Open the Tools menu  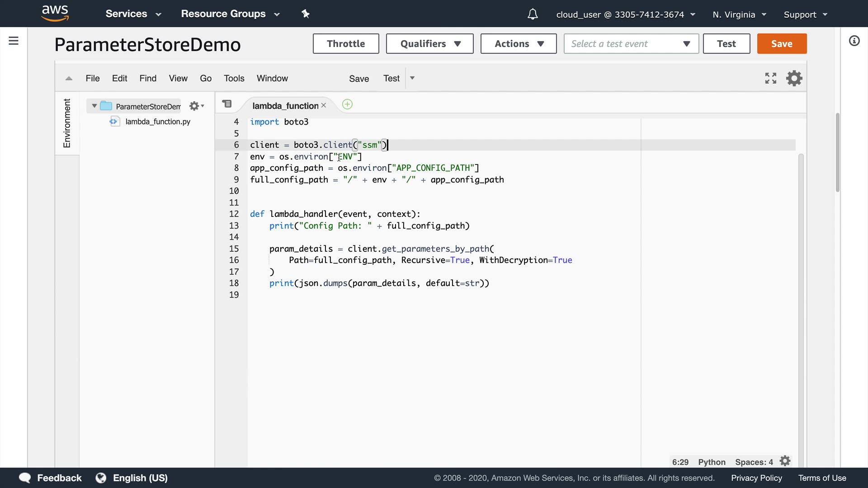[234, 79]
